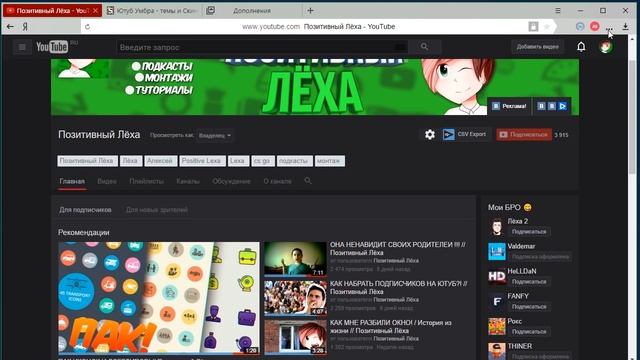Click the Positive Lexa keyword tag

202,161
